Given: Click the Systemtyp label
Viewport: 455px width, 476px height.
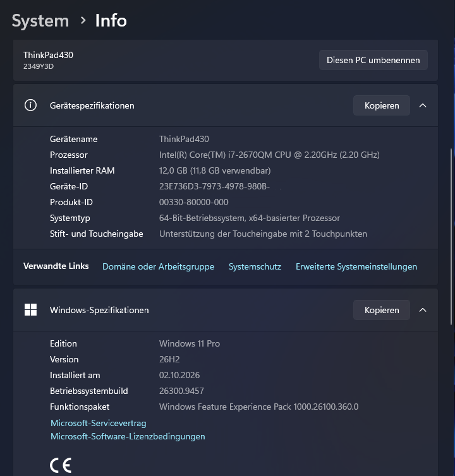Looking at the screenshot, I should [70, 218].
